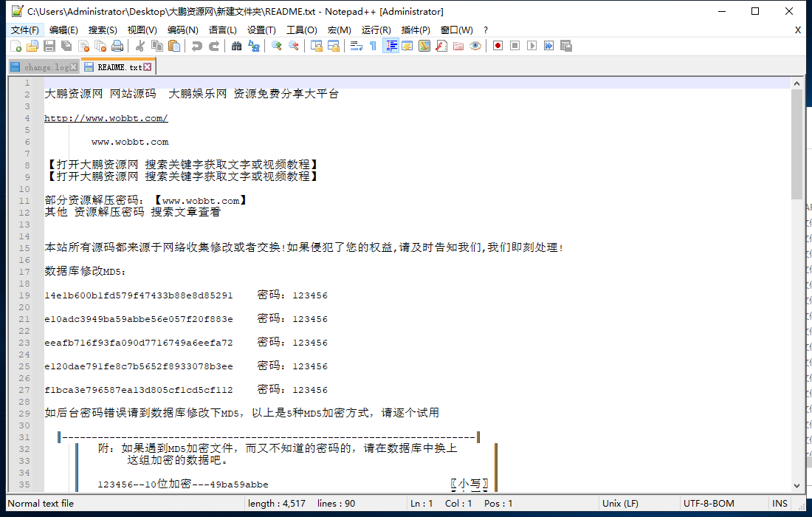
Task: Enable document monitoring with the eye icon
Action: 475,46
